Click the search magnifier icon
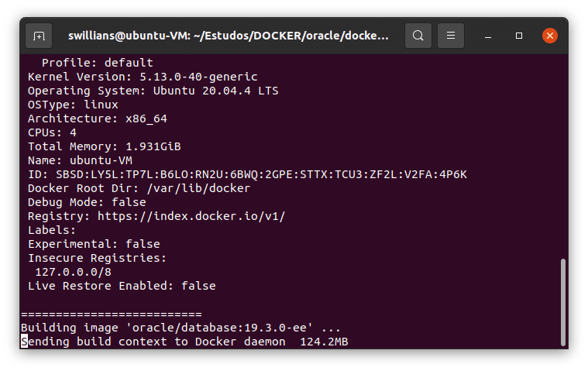This screenshot has height=371, width=588. 418,36
